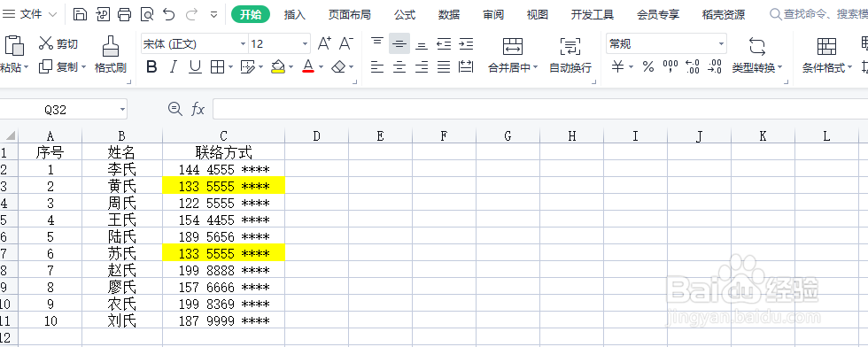Click Conditional Formatting (条件格式) button
Viewport: 868px width, 347px height.
[827, 56]
